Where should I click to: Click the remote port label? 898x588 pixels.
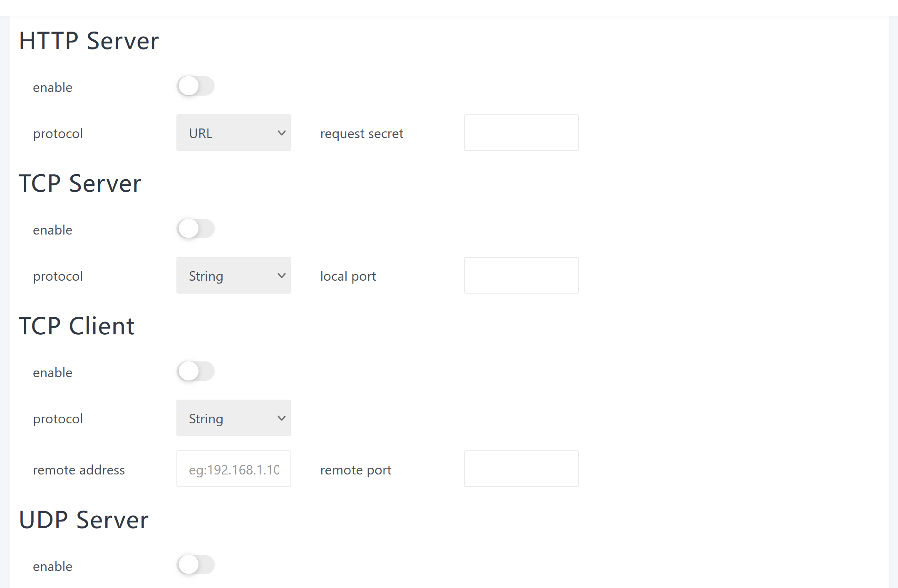point(355,470)
